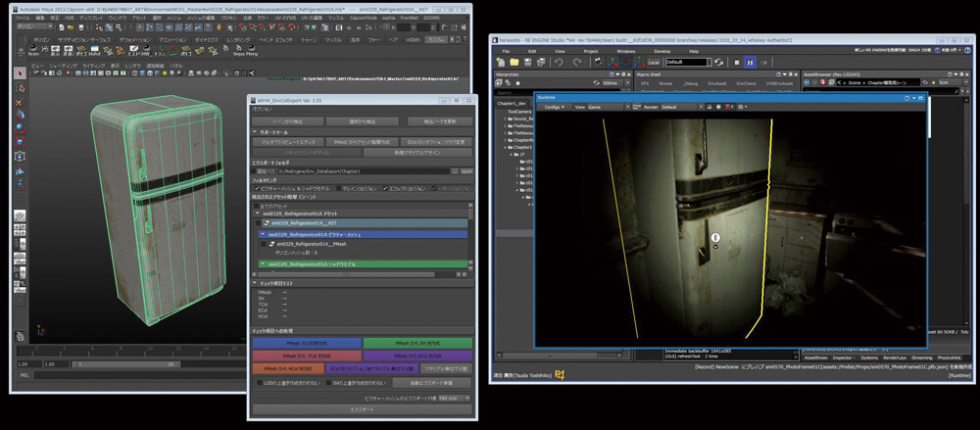Click the シーンから検出 button
Screen dimensions: 980x430
pos(289,121)
